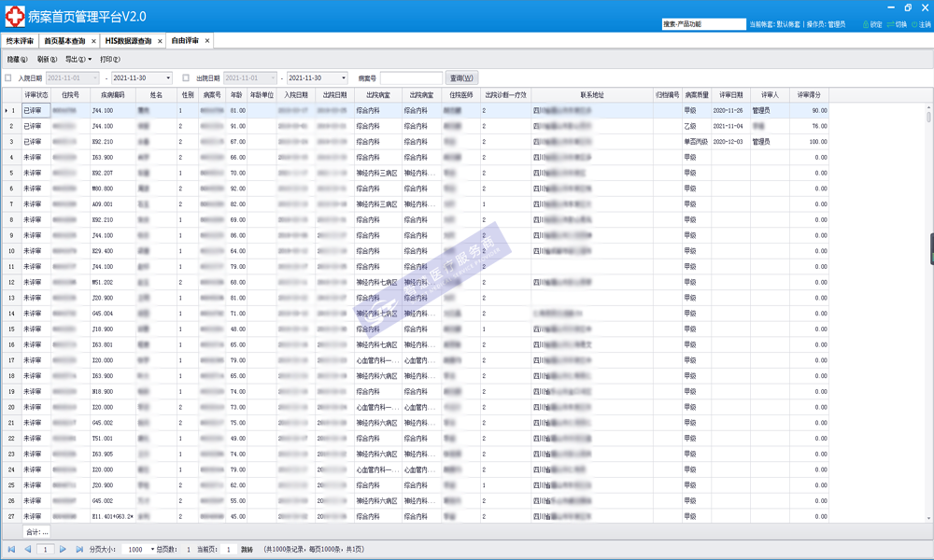Viewport: 934px width, 560px height.
Task: Click the 刷新 refresh button
Action: click(x=47, y=60)
